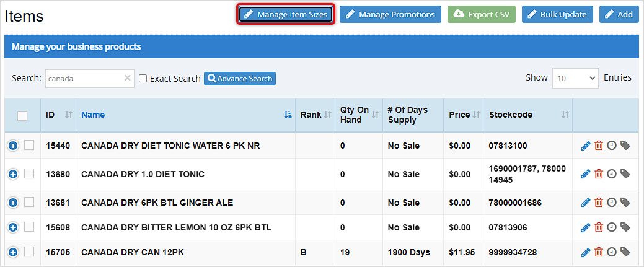Add a new item

(619, 14)
